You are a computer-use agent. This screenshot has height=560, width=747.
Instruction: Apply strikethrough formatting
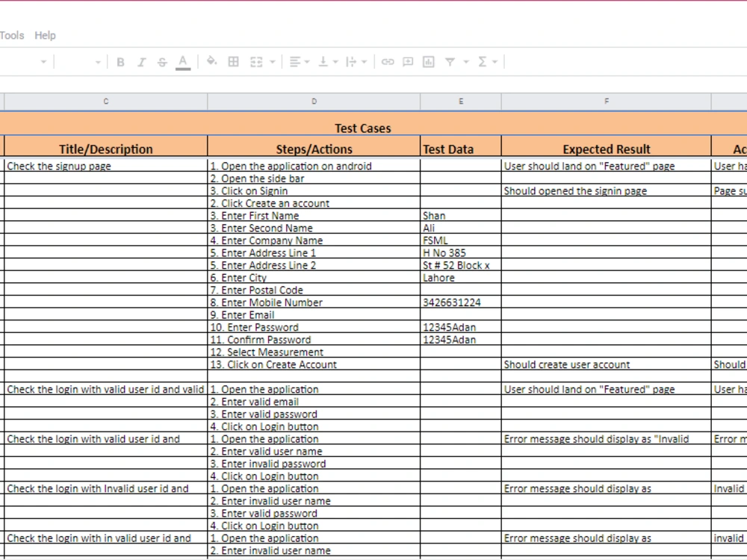pyautogui.click(x=162, y=62)
